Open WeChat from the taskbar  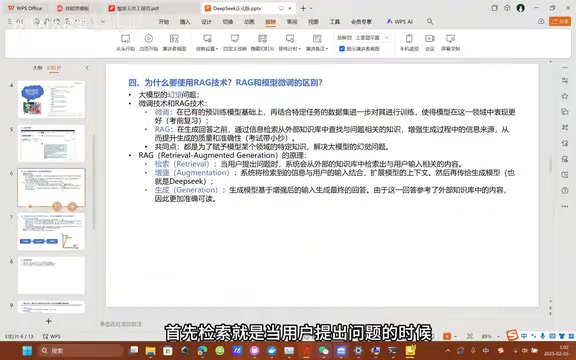click(324, 351)
